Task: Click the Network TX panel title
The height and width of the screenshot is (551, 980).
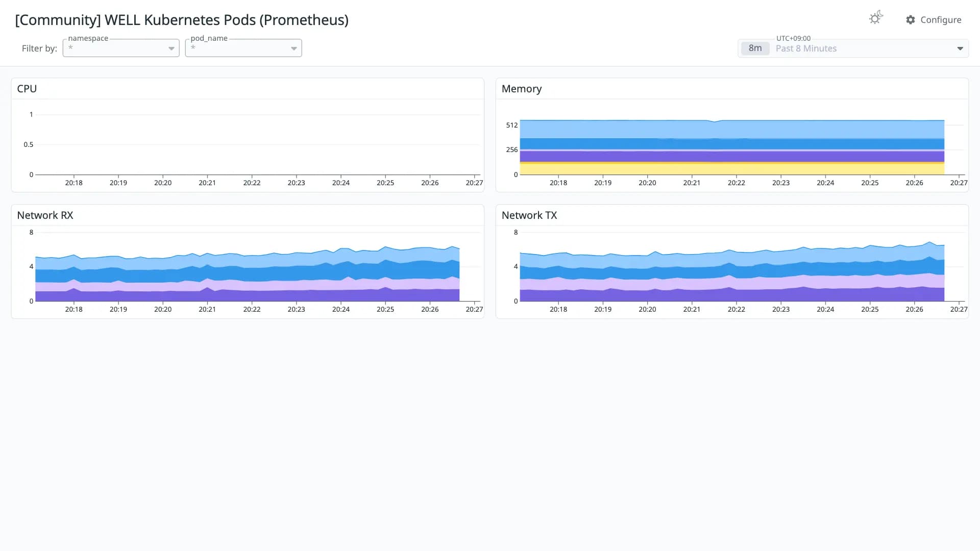Action: (529, 215)
